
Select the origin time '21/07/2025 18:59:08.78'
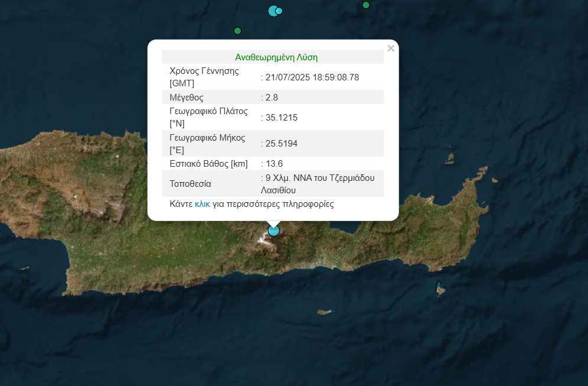(x=312, y=77)
